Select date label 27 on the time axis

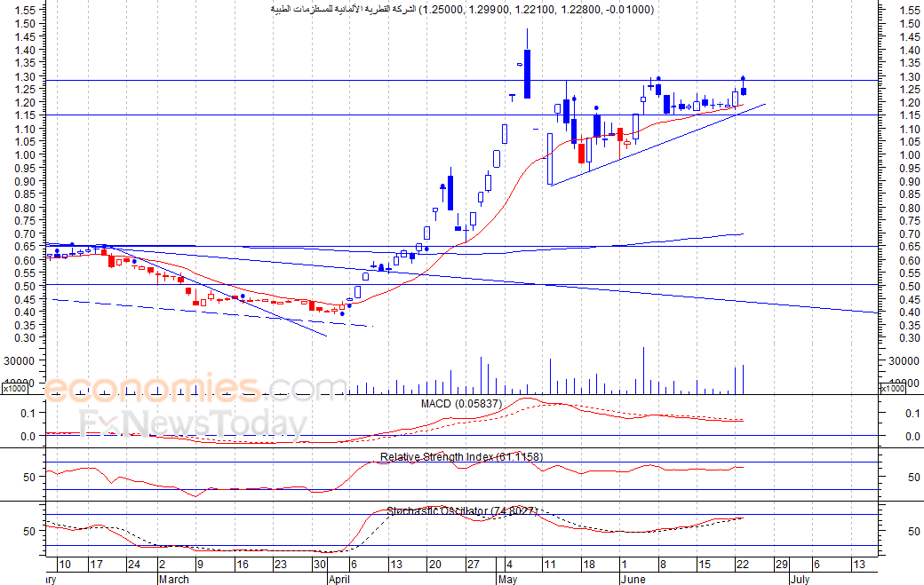click(x=474, y=565)
